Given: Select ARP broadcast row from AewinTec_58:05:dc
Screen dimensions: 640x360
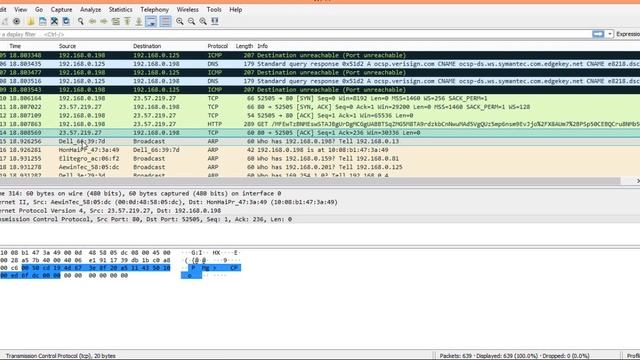Looking at the screenshot, I should (x=320, y=167).
